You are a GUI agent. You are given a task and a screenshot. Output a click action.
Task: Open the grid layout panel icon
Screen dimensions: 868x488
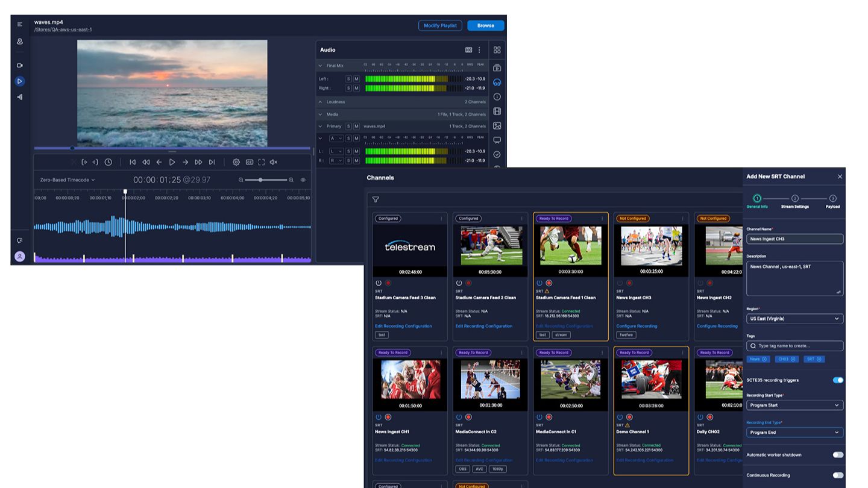(x=497, y=50)
